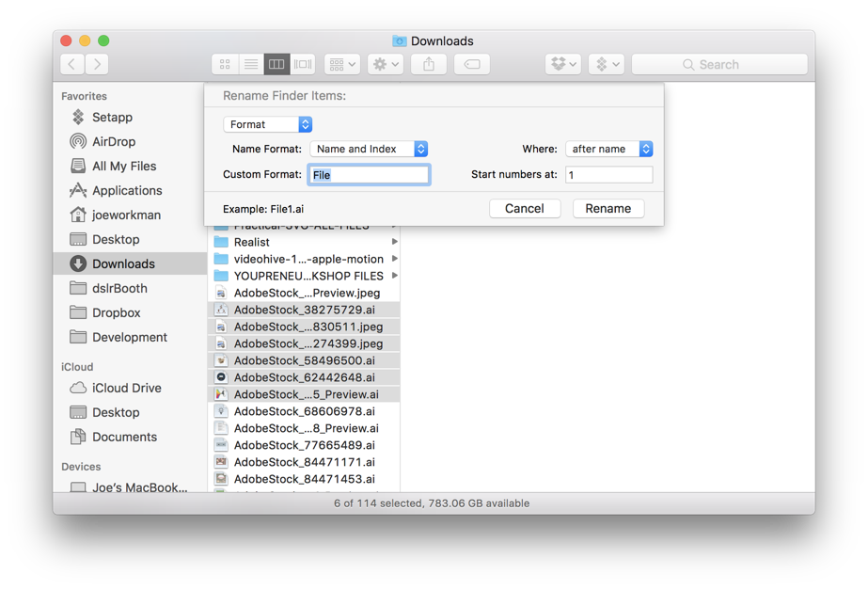Open dslrBooth folder in sidebar
The height and width of the screenshot is (590, 868).
pos(130,288)
